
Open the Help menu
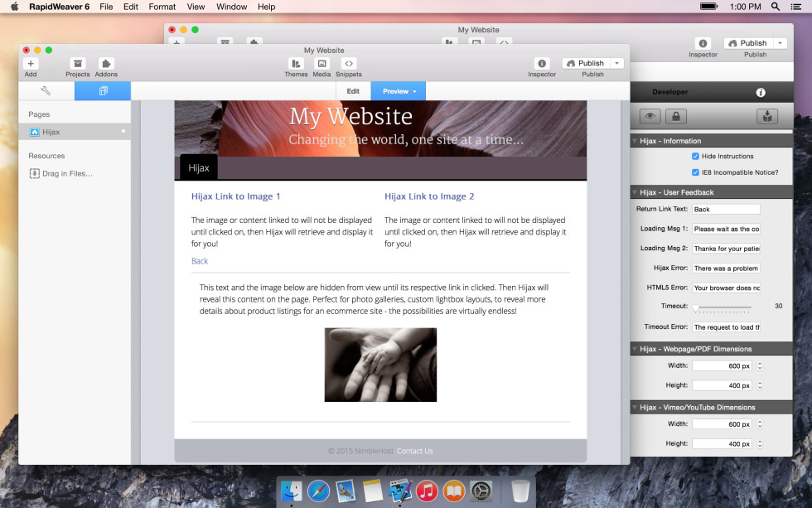click(266, 7)
